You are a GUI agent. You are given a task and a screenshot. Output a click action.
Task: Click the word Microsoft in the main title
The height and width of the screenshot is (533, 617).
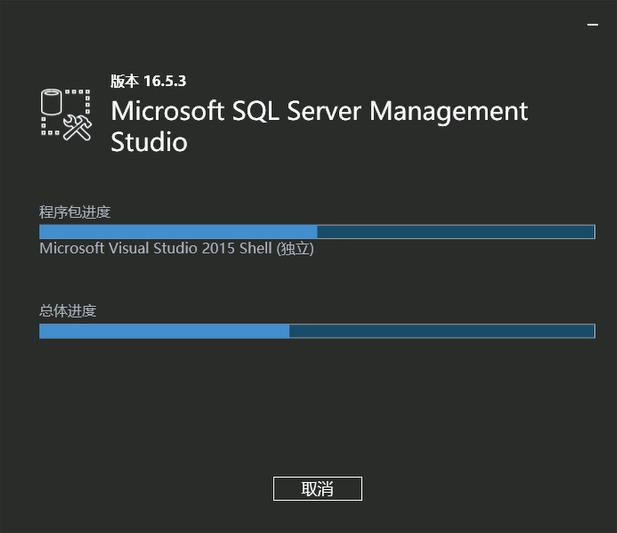[x=166, y=110]
